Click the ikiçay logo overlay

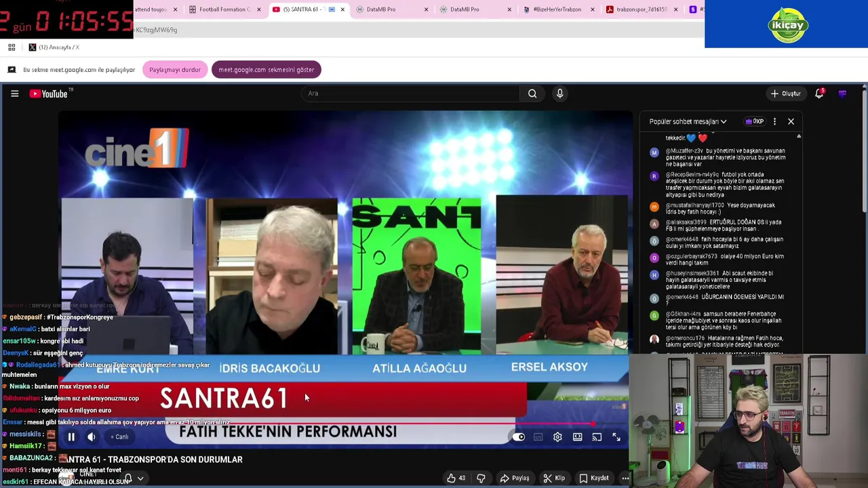[787, 24]
